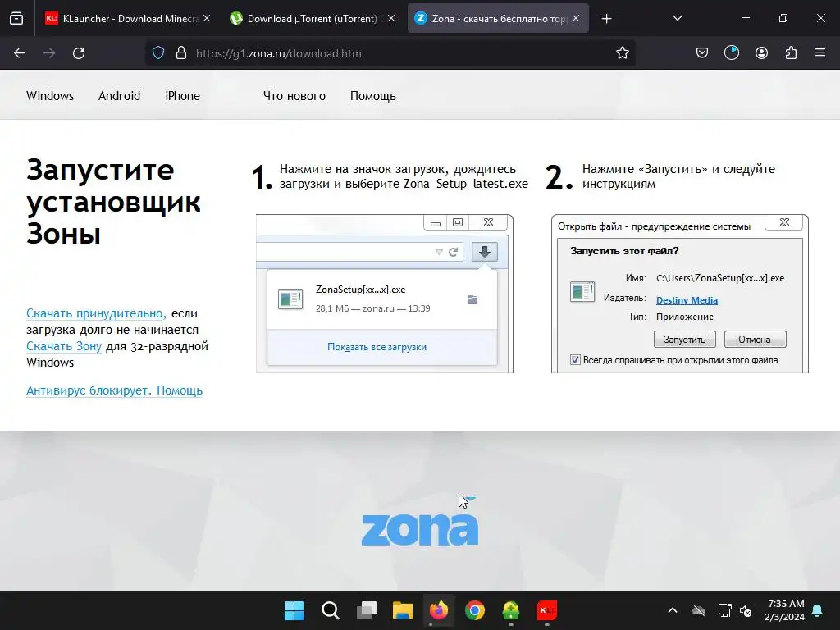
Task: Close the Zona tab
Action: click(x=576, y=18)
